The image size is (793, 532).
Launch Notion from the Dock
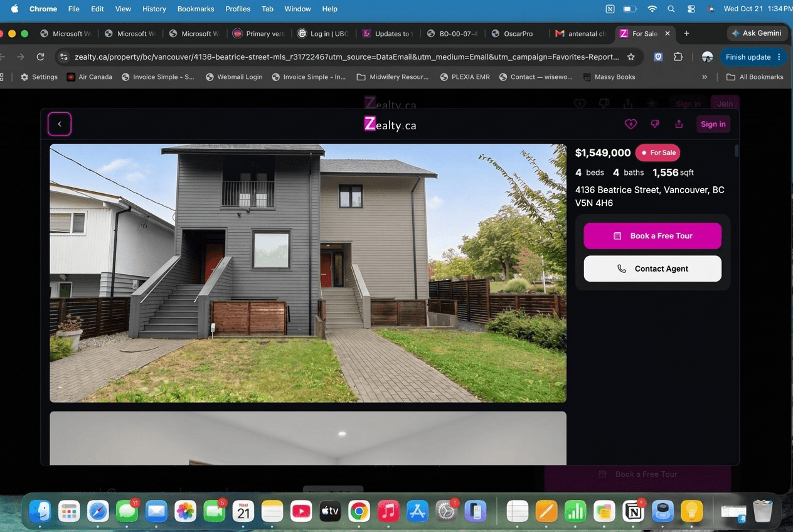pos(634,512)
